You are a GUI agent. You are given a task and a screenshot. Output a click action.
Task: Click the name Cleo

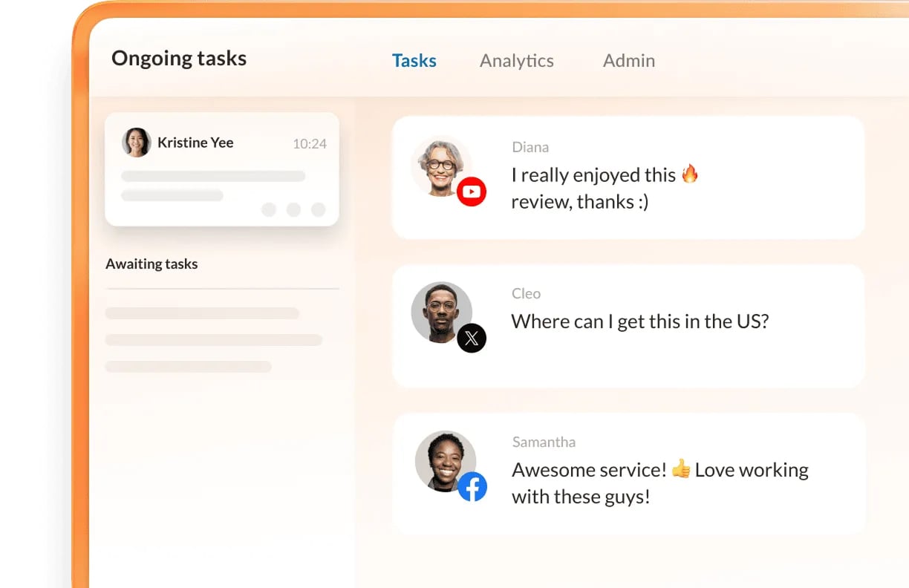526,293
